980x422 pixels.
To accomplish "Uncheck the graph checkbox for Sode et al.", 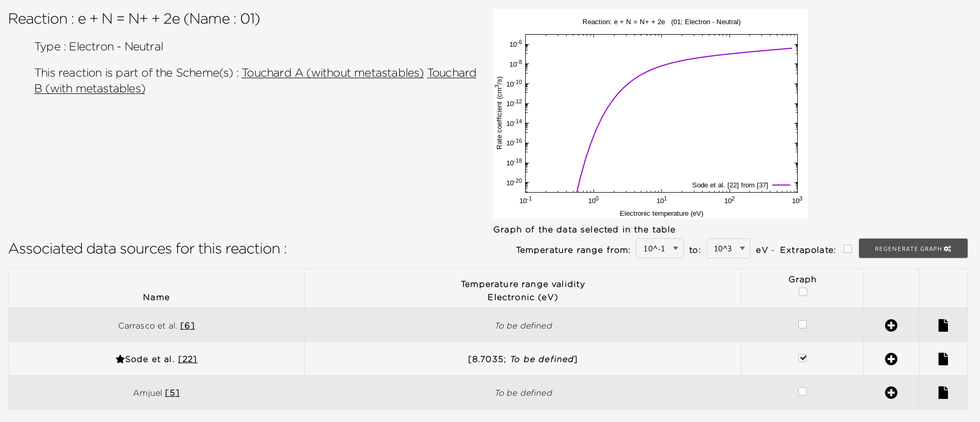I will coord(802,358).
